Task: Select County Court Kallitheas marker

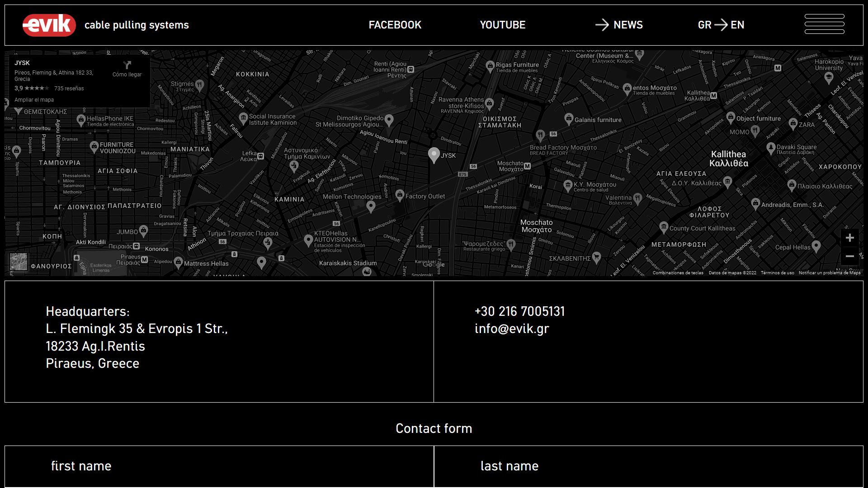Action: tap(663, 227)
